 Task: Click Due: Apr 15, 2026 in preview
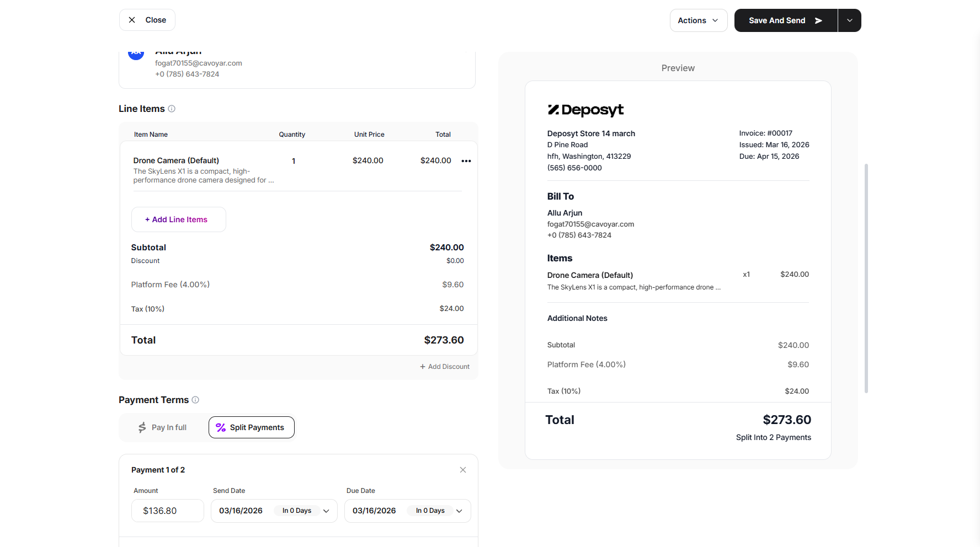[769, 156]
